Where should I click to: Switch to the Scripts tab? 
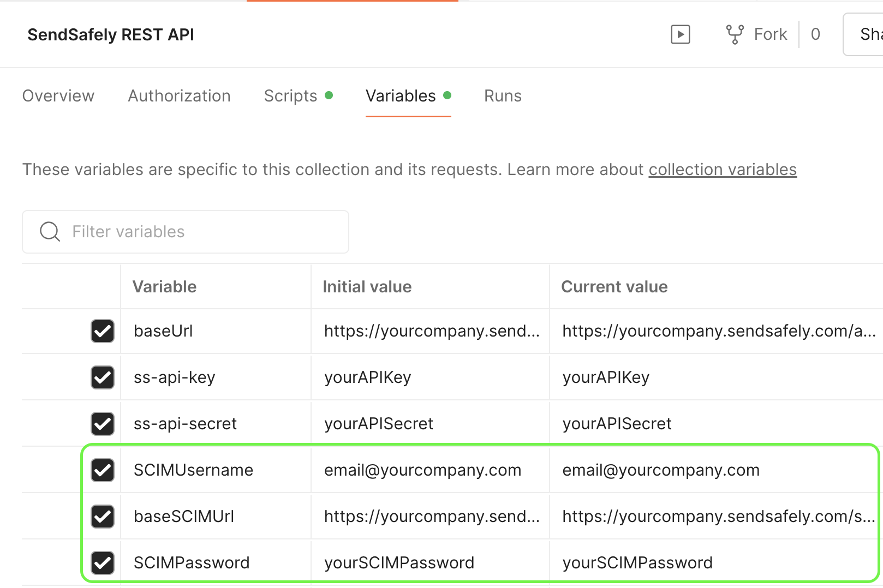click(290, 96)
